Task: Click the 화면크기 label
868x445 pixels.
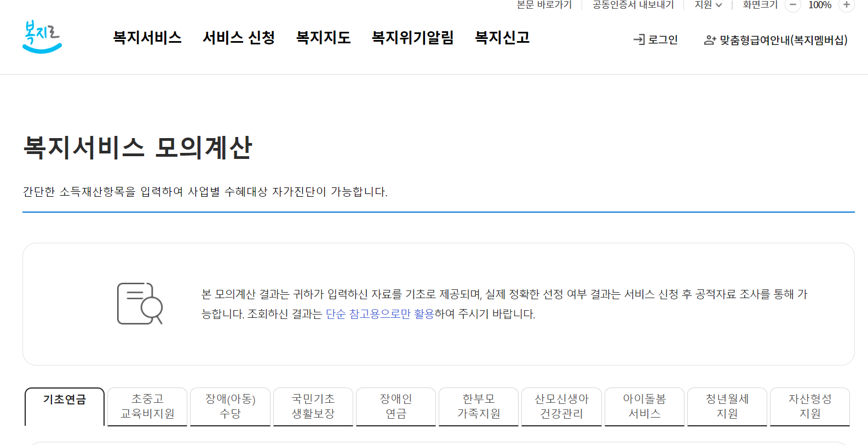Action: pyautogui.click(x=760, y=5)
